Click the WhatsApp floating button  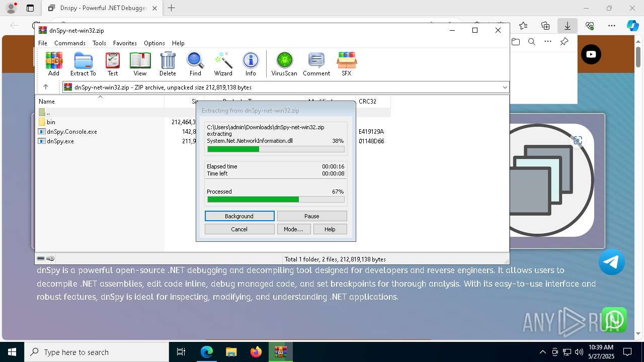[614, 320]
